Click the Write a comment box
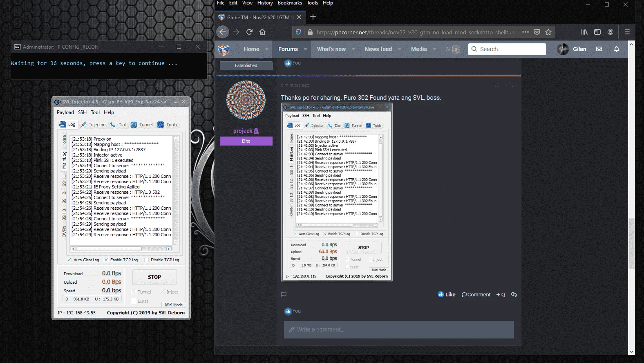Screen dimensions: 644x363 399,329
